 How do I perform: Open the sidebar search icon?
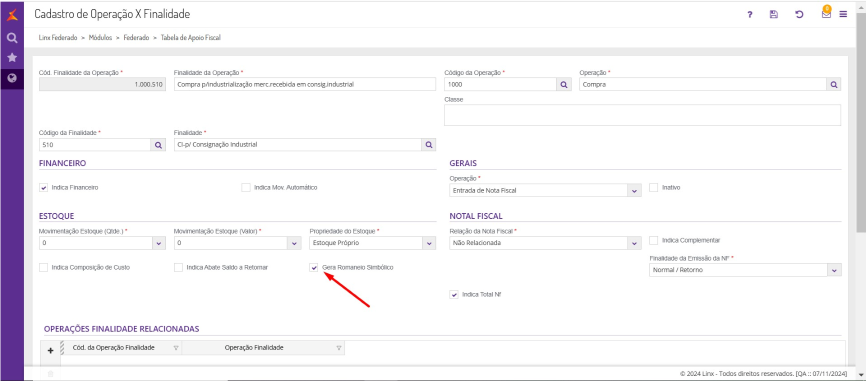point(12,38)
